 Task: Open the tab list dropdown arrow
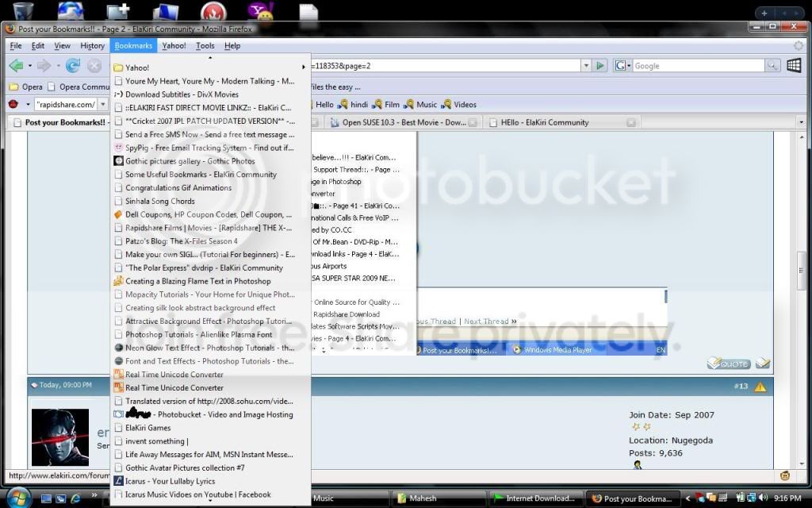tap(802, 122)
